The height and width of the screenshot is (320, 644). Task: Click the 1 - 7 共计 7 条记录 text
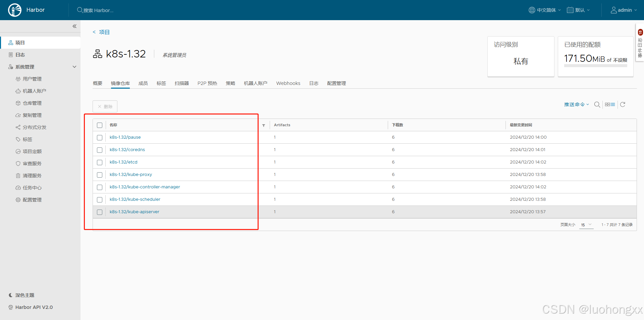coord(617,225)
